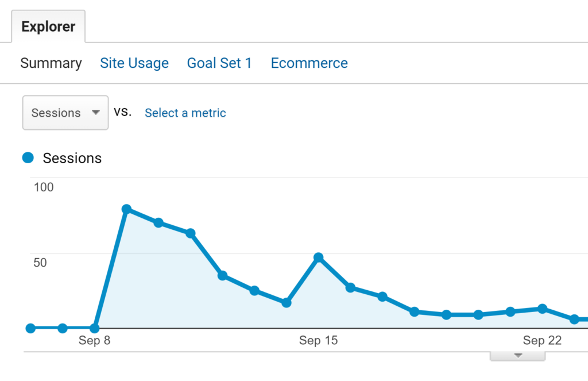Click the blue Sessions legend dot
The image size is (588, 381).
click(x=28, y=158)
